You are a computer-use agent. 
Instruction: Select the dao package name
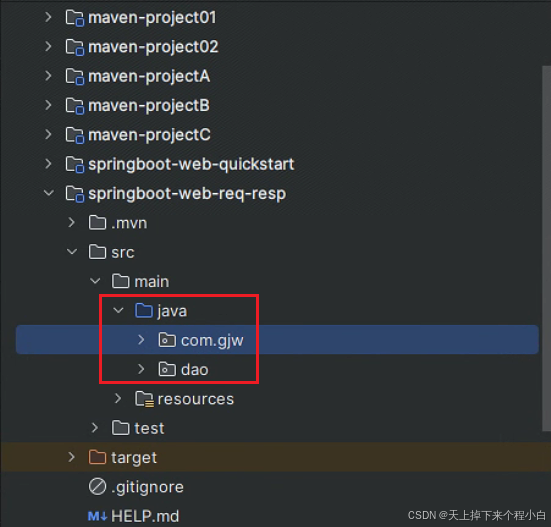click(195, 370)
